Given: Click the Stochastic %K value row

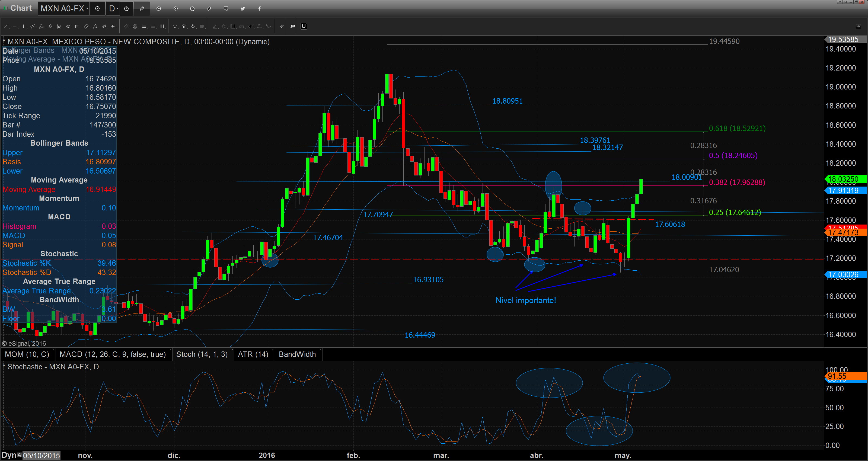Looking at the screenshot, I should point(59,263).
